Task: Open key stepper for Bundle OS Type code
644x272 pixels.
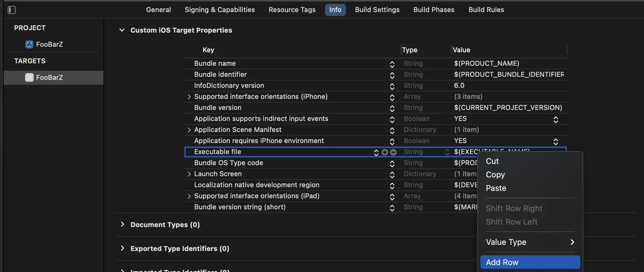Action: coord(392,163)
